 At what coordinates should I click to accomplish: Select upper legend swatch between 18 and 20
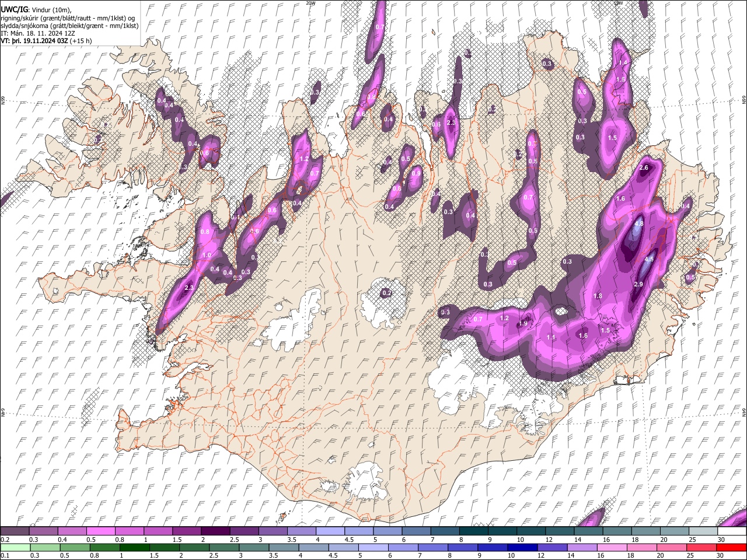pos(645,531)
